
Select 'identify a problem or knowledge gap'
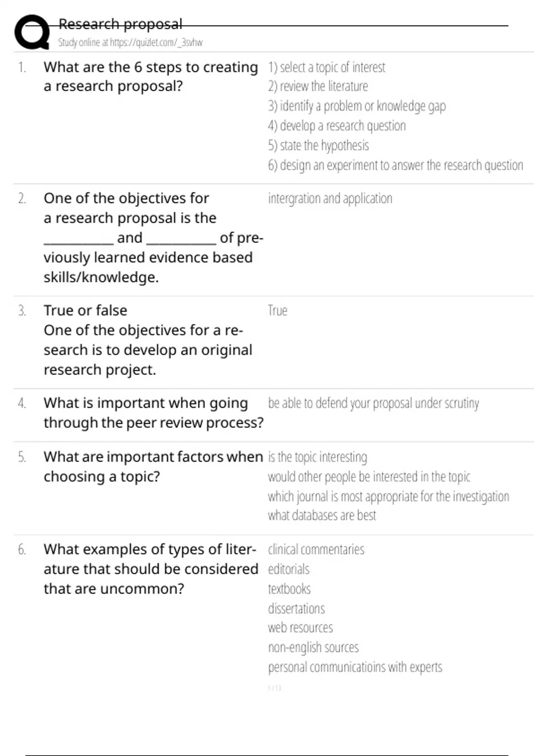(356, 106)
